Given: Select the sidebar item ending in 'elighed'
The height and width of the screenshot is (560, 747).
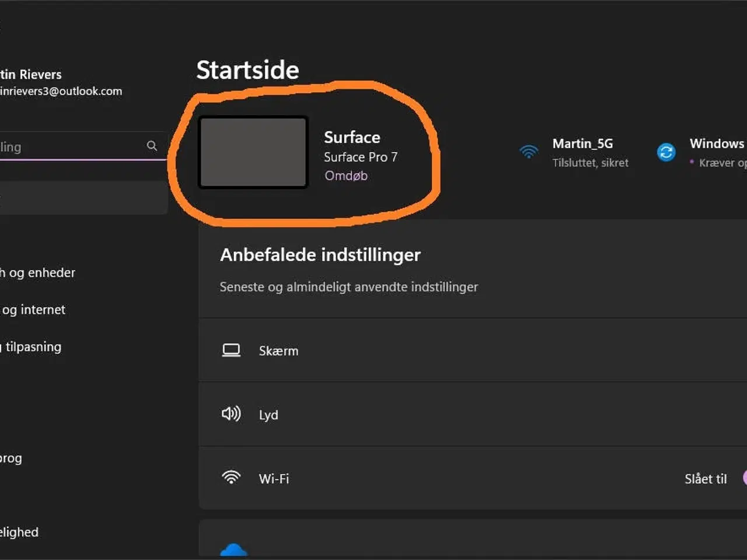Looking at the screenshot, I should (19, 532).
